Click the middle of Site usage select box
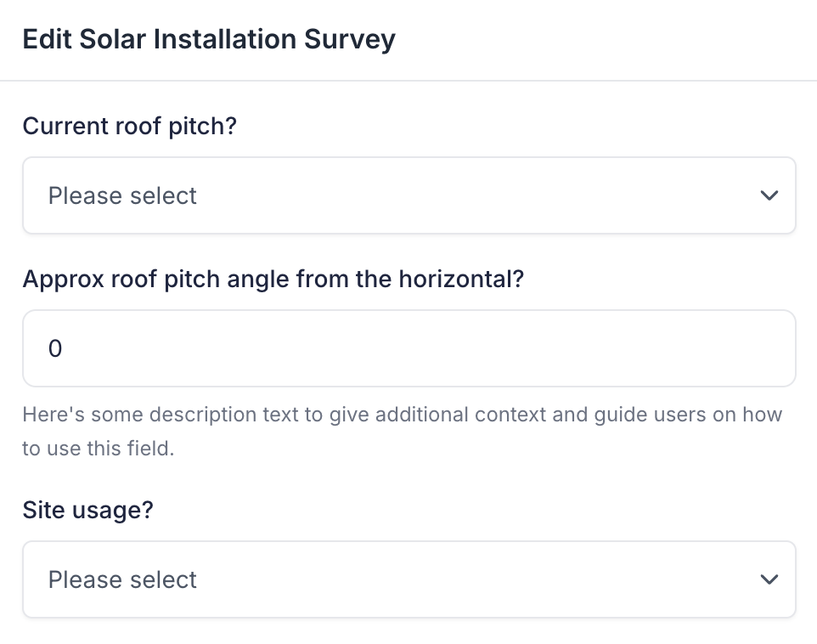Image resolution: width=817 pixels, height=644 pixels. coord(408,579)
